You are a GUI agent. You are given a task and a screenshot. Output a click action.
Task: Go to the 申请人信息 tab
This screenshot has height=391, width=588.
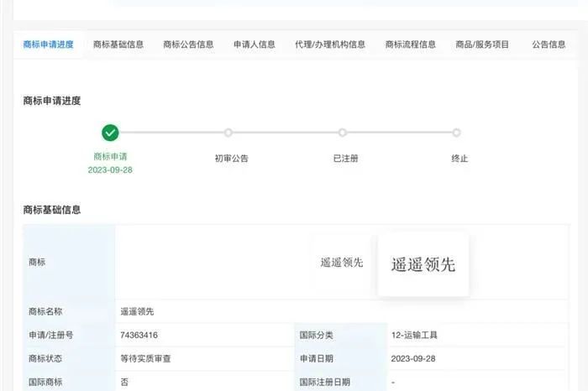[255, 44]
